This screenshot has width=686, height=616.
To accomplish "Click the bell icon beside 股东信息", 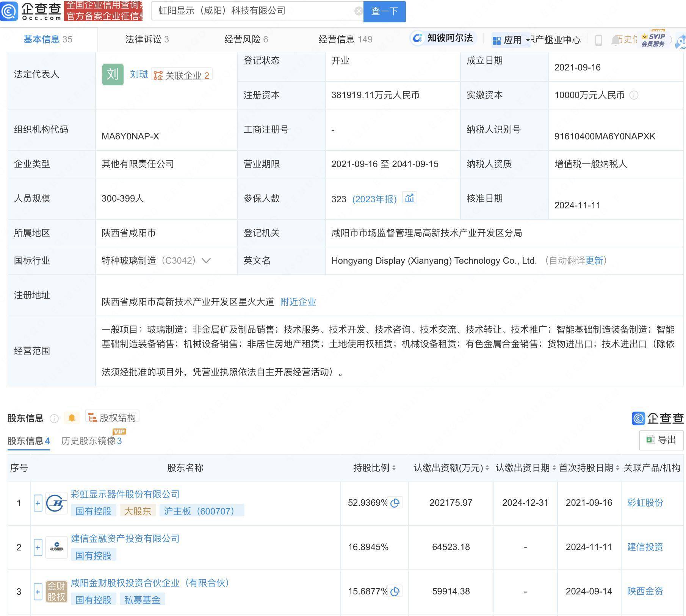I will pos(72,417).
